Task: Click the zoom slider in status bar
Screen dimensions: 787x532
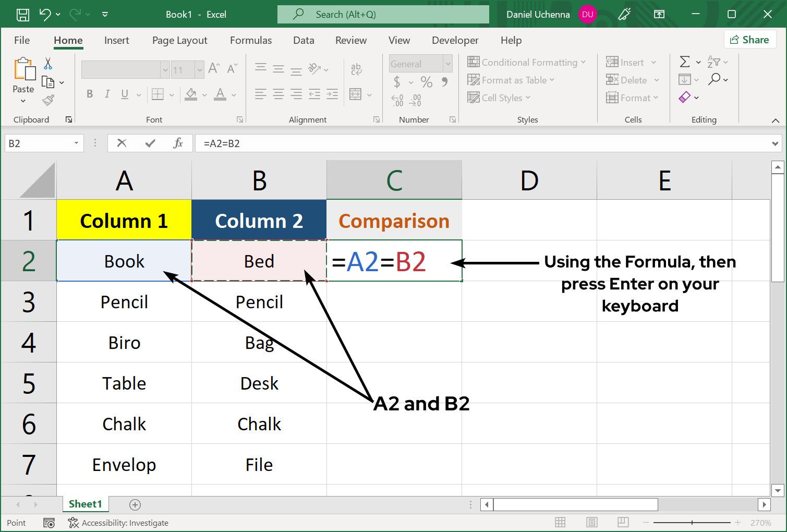Action: (692, 523)
